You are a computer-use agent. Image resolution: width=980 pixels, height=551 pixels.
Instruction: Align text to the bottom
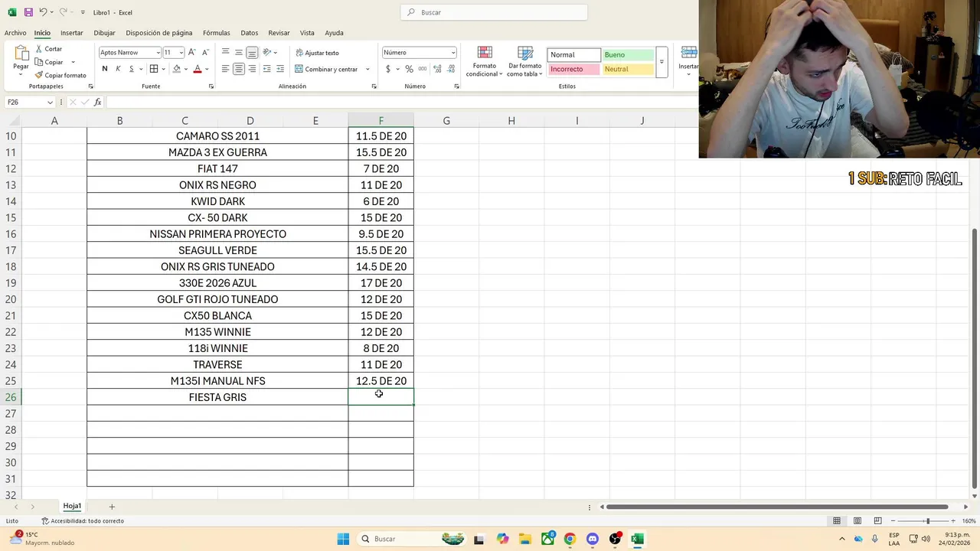pyautogui.click(x=252, y=52)
